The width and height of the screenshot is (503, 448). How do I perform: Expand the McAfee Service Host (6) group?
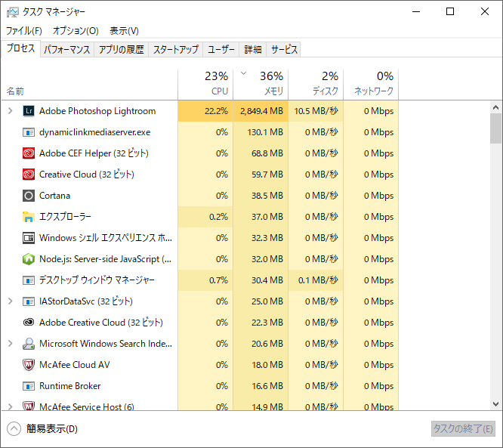click(11, 406)
